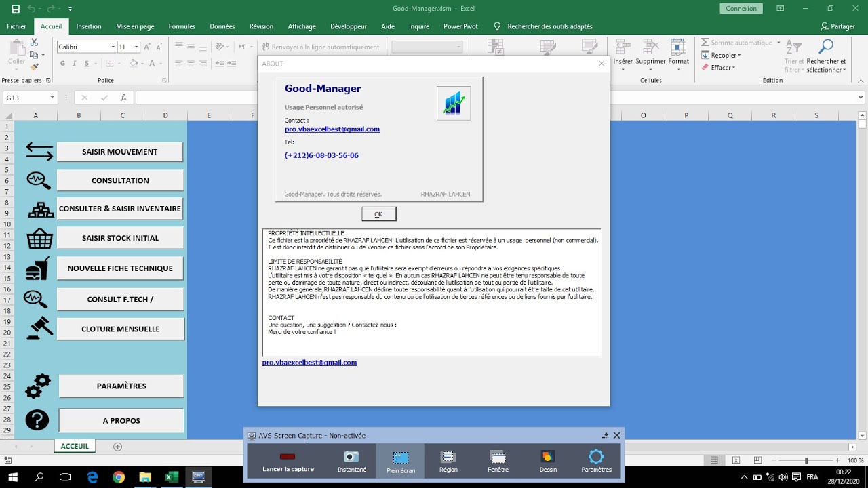Click the Supprimer cells icon
Image resolution: width=868 pixels, height=488 pixels.
650,47
